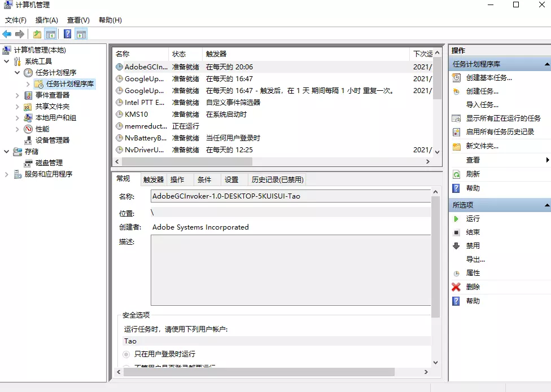This screenshot has width=551, height=392.
Task: Expand the 性能 tree node
Action: (17, 129)
